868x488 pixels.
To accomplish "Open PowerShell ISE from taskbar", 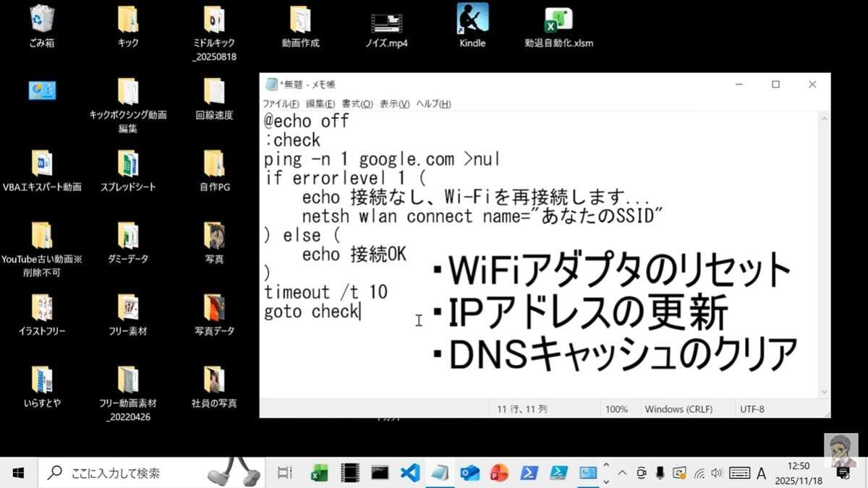I will tap(558, 474).
